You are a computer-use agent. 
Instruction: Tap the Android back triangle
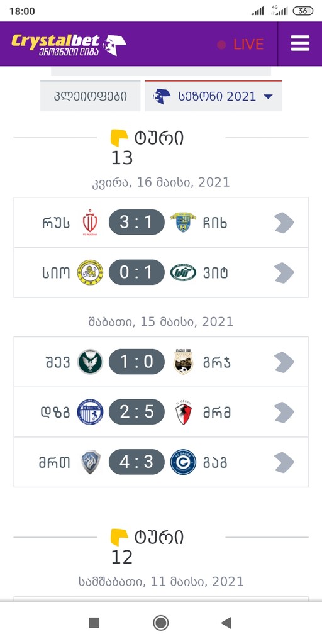[x=226, y=623]
